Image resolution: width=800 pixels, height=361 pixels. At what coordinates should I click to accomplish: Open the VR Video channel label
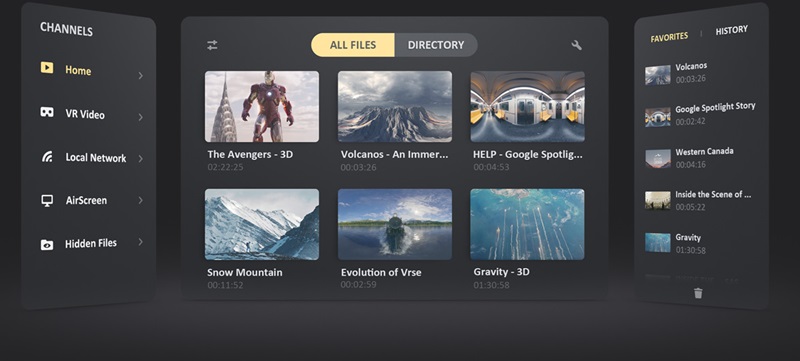point(85,114)
